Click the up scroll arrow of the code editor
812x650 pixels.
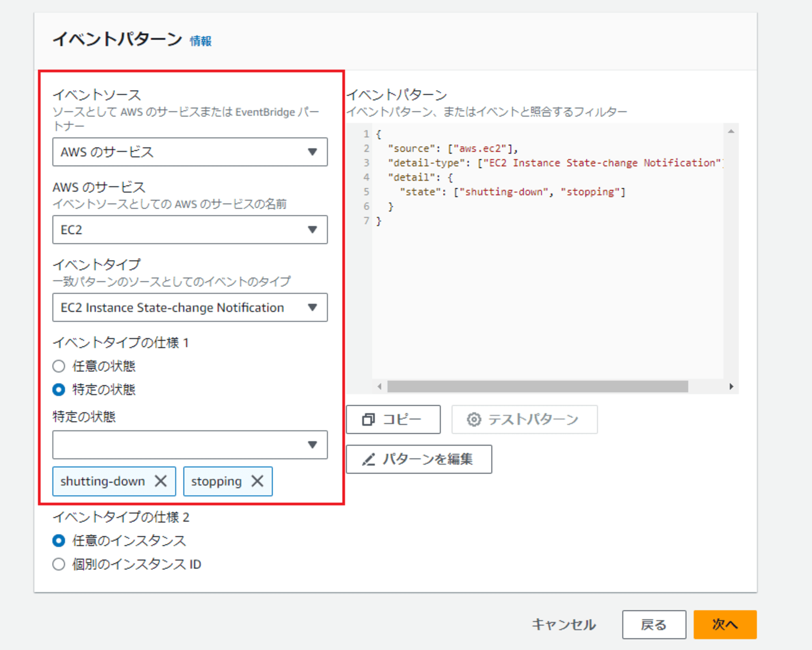(731, 131)
